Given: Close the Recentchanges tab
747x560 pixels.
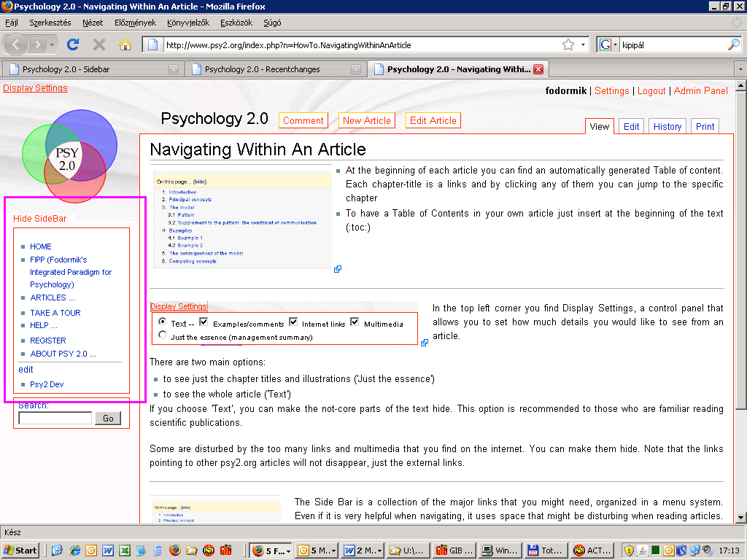Looking at the screenshot, I should [356, 69].
